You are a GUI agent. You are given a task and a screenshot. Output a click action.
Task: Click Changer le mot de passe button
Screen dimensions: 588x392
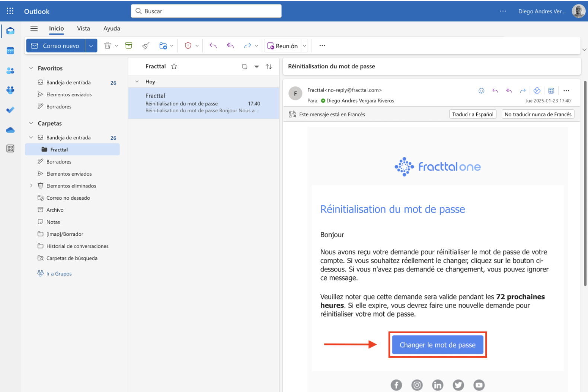(x=438, y=345)
